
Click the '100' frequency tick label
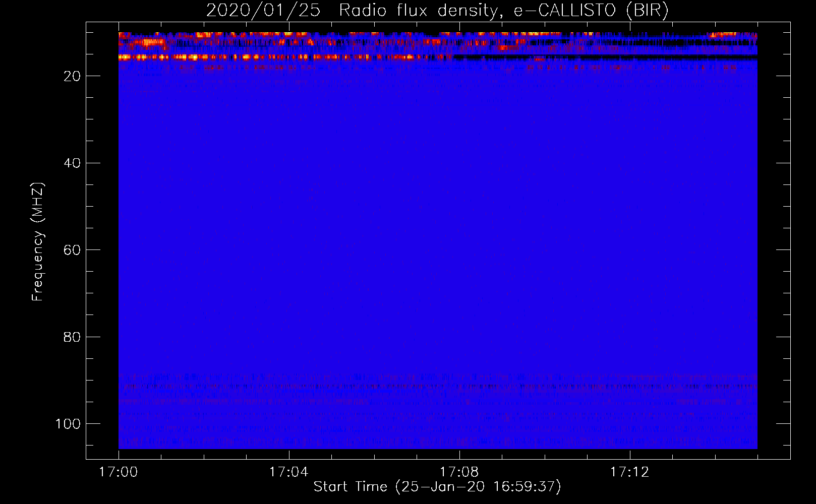click(x=68, y=424)
